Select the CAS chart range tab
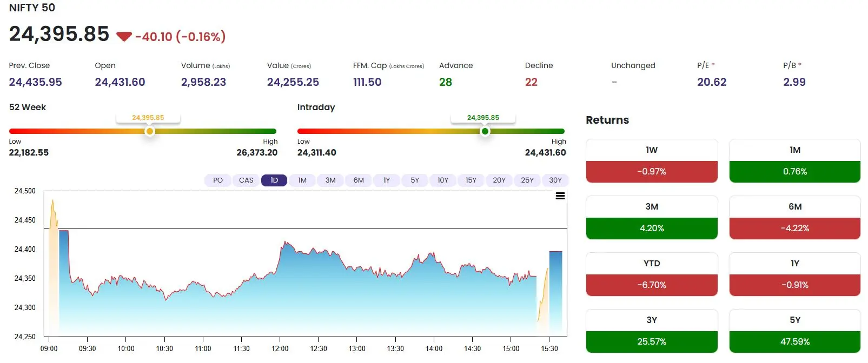 [x=246, y=180]
